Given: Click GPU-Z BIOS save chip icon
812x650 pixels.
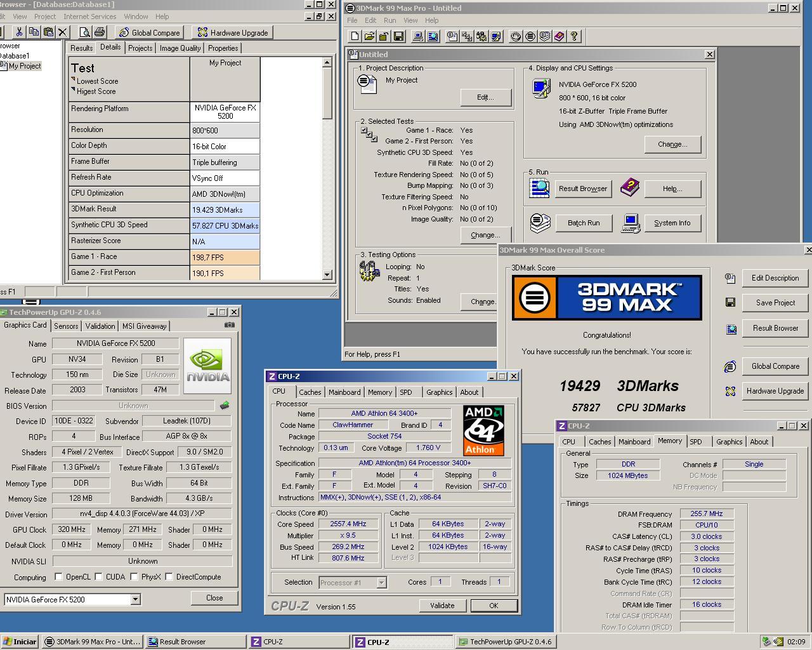Looking at the screenshot, I should coord(224,405).
